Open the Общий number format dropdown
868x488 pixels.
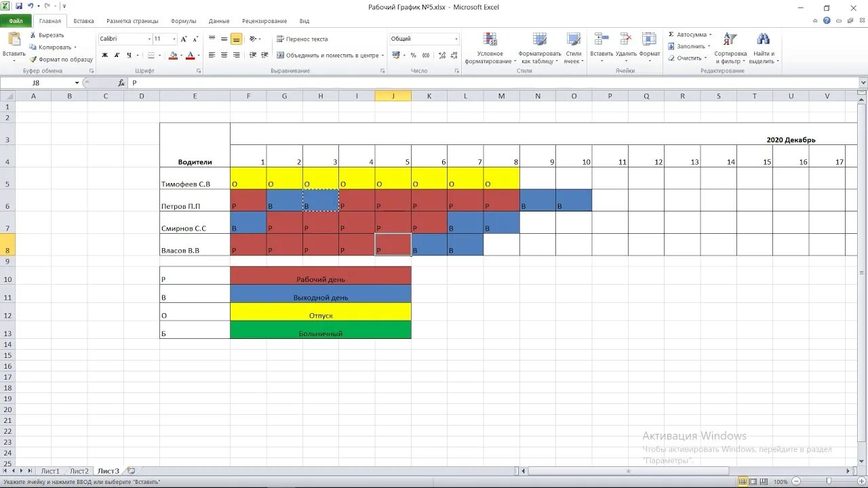[456, 39]
